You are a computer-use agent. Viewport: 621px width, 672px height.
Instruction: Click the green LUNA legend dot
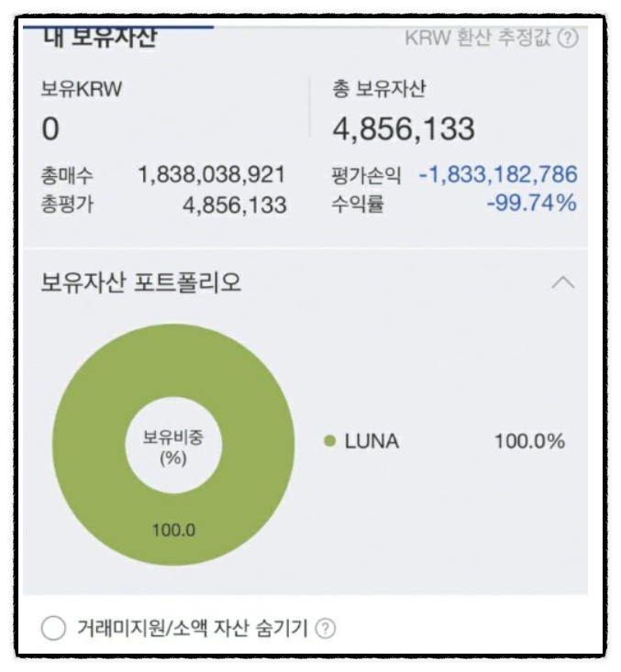(x=329, y=441)
